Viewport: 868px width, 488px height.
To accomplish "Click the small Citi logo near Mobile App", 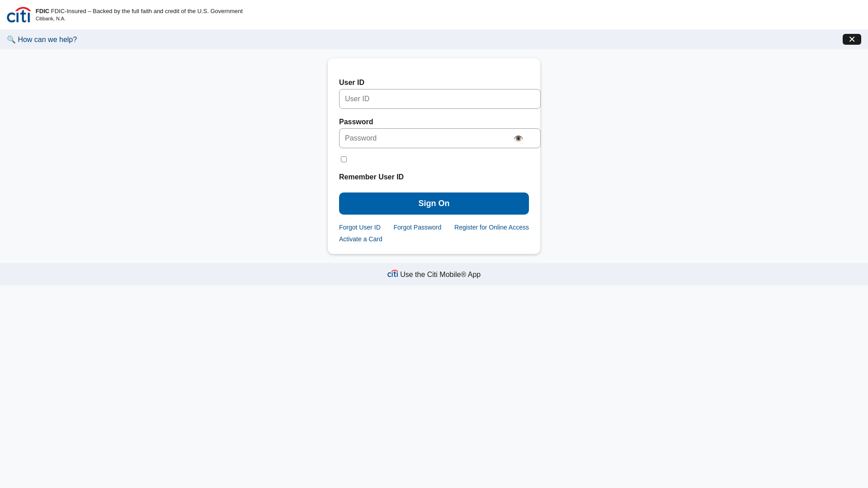I will point(392,274).
